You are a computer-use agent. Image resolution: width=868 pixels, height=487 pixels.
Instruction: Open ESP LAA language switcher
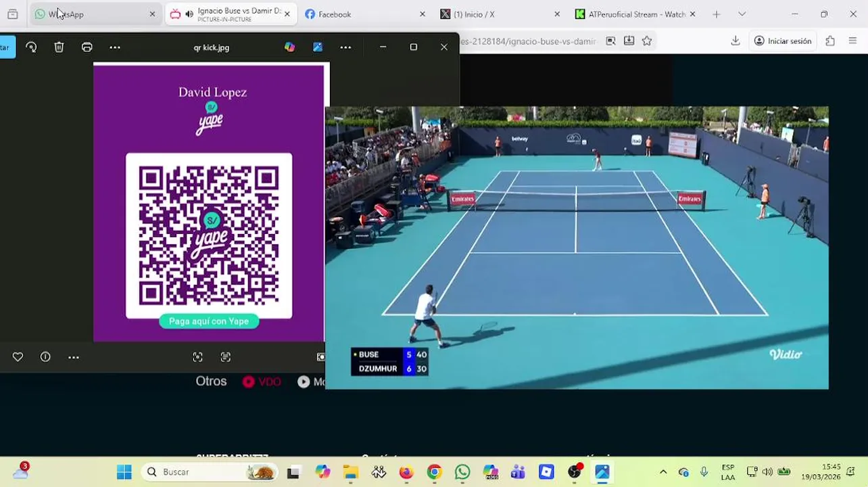click(728, 472)
